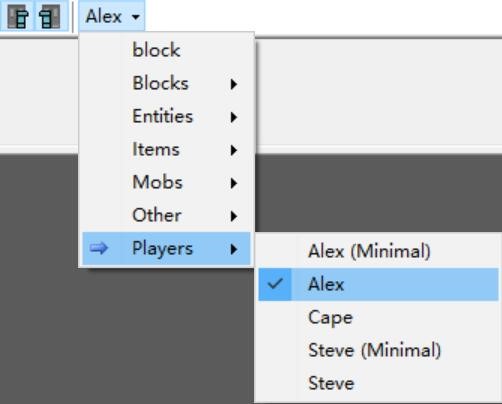The height and width of the screenshot is (404, 502).
Task: Expand the Mobs submenu arrow
Action: click(234, 183)
